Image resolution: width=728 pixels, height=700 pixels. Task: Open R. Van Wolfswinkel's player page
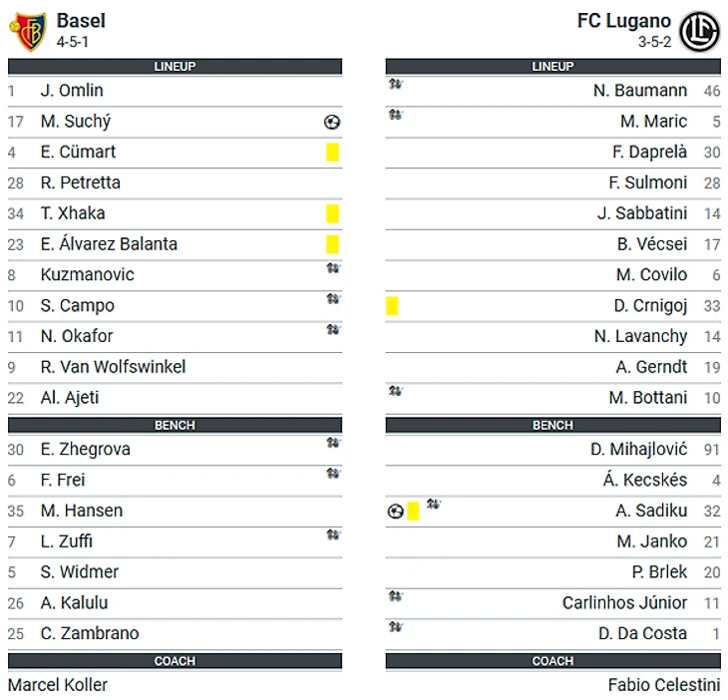pyautogui.click(x=113, y=367)
